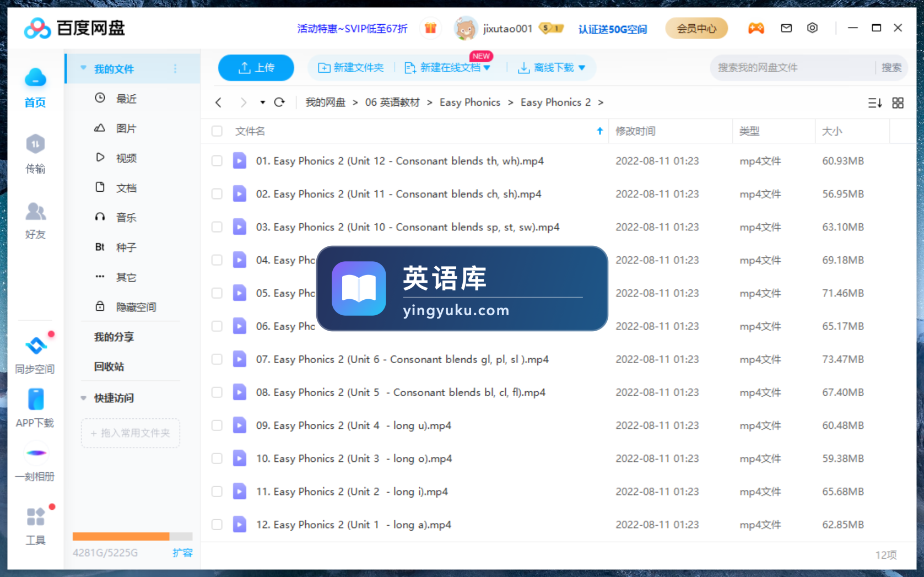The width and height of the screenshot is (924, 577).
Task: Click 认证送50G空间 link
Action: pos(613,29)
